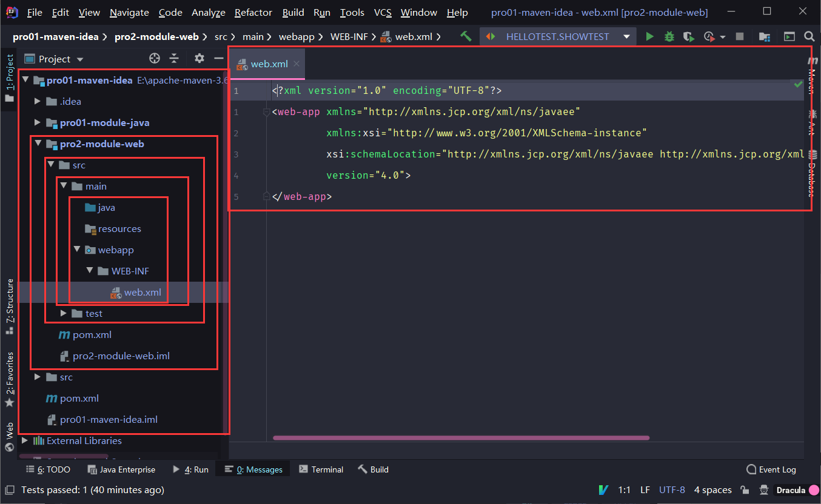821x504 pixels.
Task: Collapse the pro2-module-web module node
Action: click(38, 144)
